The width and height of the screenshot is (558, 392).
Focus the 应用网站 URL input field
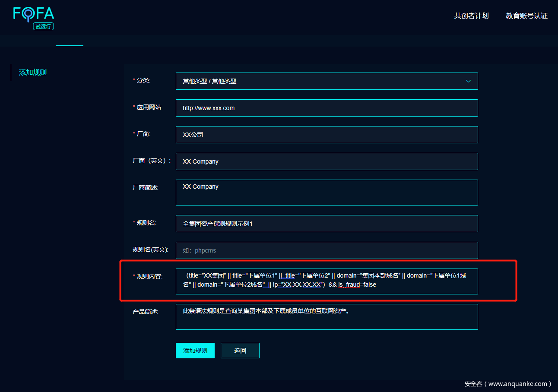pos(327,108)
